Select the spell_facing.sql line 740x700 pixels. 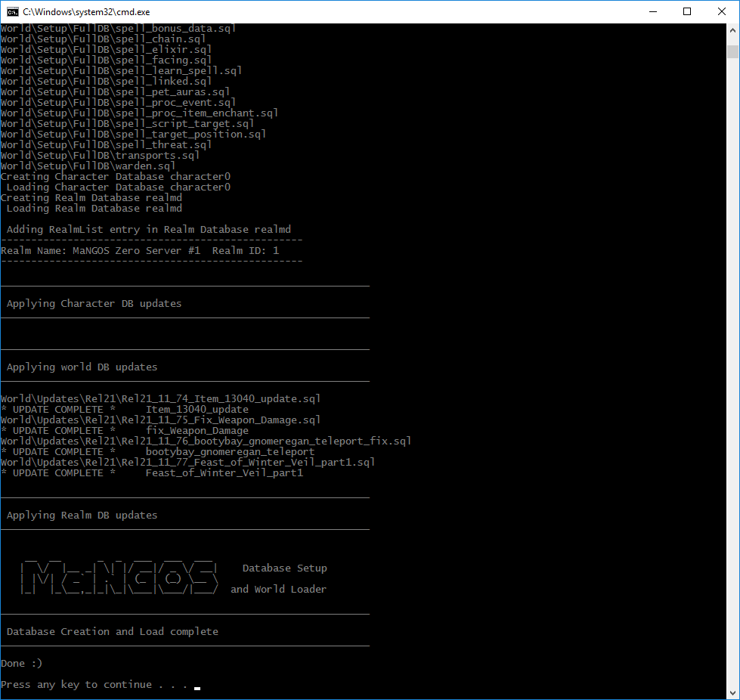[x=106, y=60]
